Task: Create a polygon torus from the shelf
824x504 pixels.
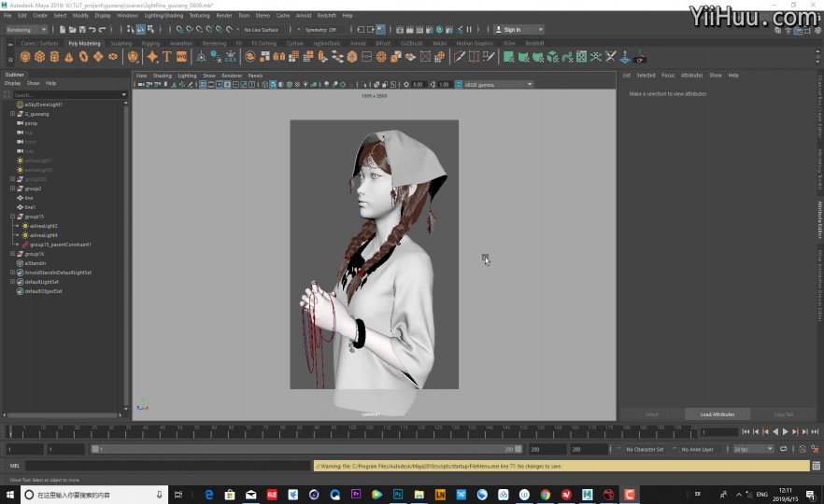Action: (x=83, y=57)
